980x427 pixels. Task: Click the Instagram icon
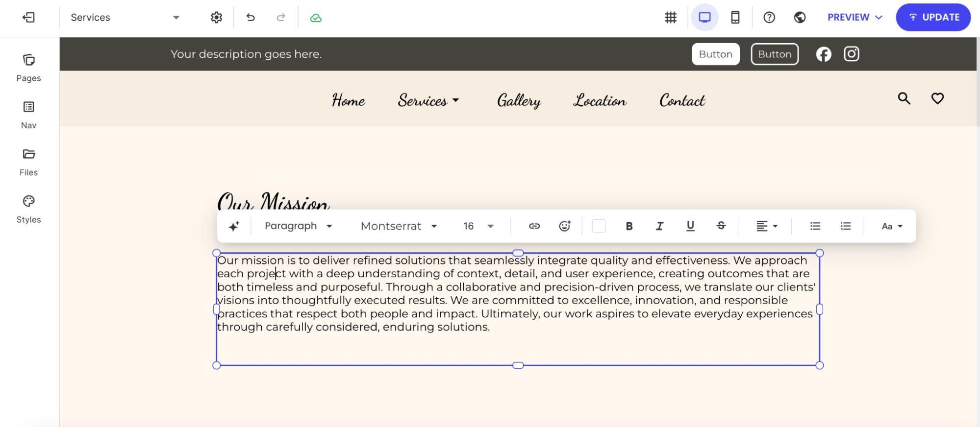[x=851, y=54]
